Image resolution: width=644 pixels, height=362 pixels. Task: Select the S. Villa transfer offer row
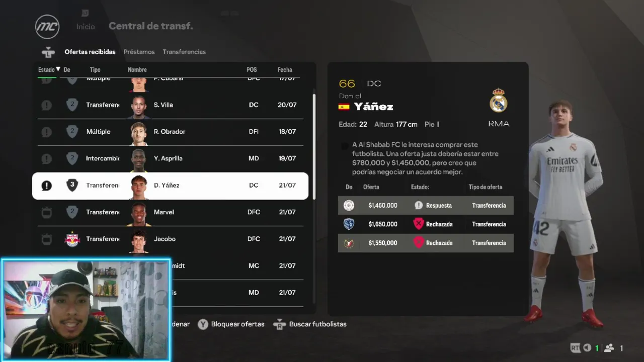coord(171,105)
